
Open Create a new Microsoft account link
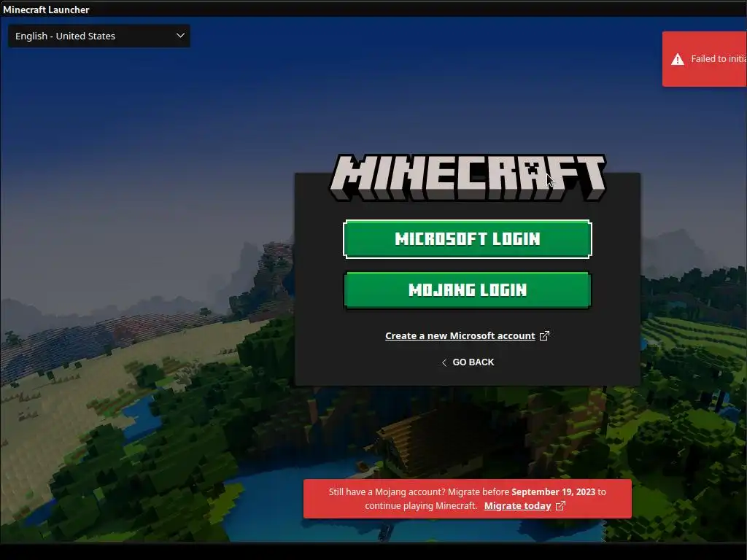click(x=460, y=335)
